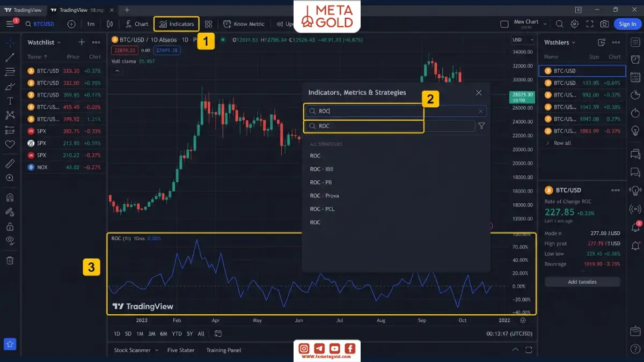The height and width of the screenshot is (362, 644).
Task: Select the trend line drawing tool
Action: point(10,57)
